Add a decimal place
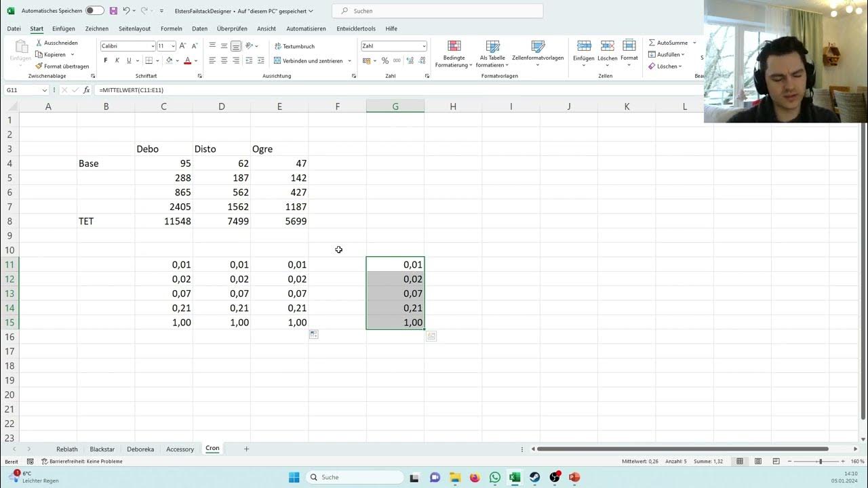The image size is (868, 488). click(x=410, y=60)
